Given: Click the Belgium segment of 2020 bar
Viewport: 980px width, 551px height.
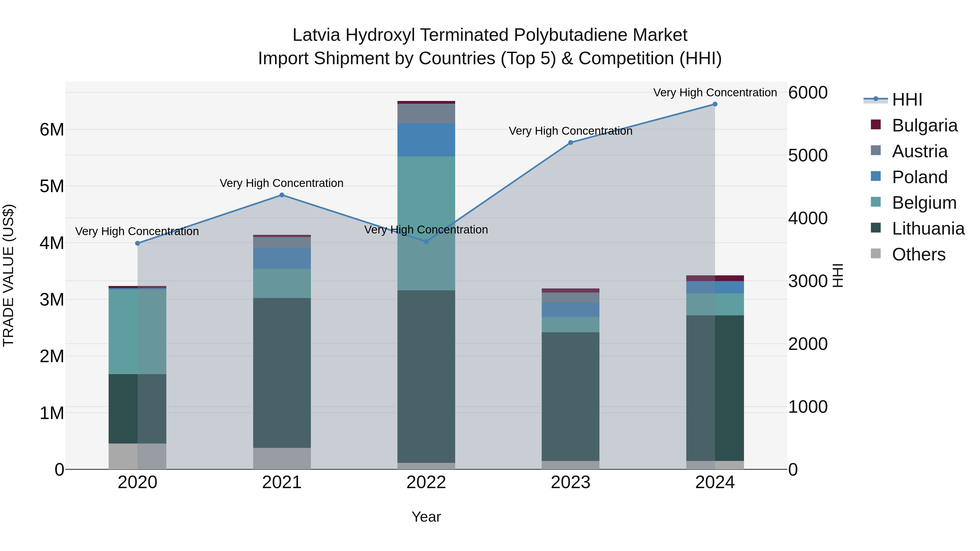Looking at the screenshot, I should (138, 332).
